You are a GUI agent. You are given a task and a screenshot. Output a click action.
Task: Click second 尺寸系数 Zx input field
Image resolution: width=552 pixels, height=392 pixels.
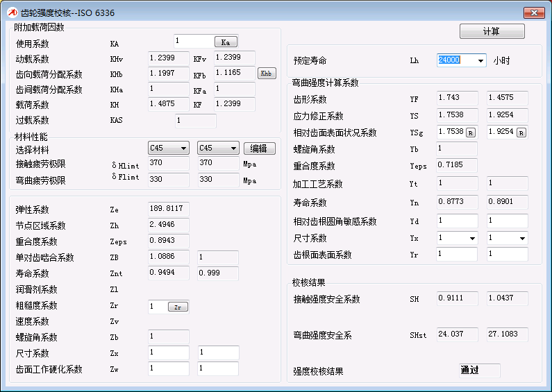[219, 352]
